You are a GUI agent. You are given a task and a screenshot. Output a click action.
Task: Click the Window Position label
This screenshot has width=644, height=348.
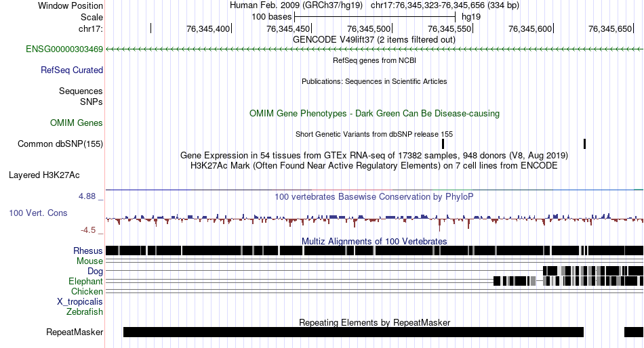click(x=71, y=5)
